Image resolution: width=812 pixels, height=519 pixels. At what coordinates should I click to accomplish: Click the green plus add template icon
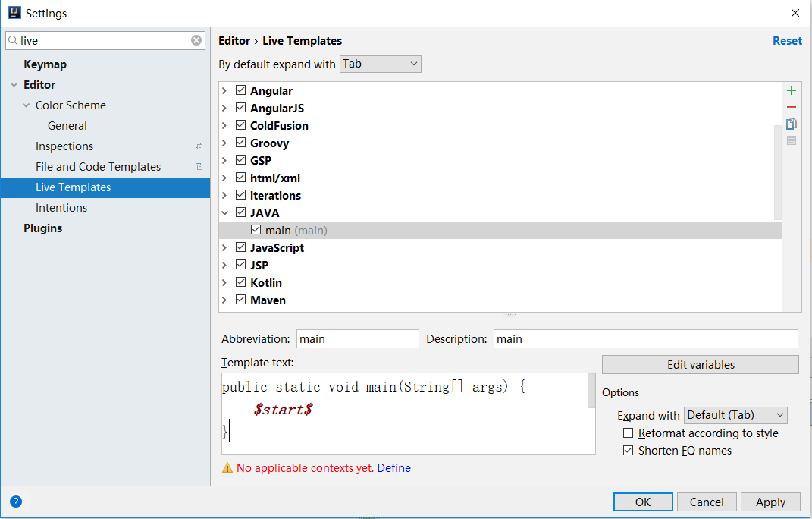pyautogui.click(x=792, y=91)
